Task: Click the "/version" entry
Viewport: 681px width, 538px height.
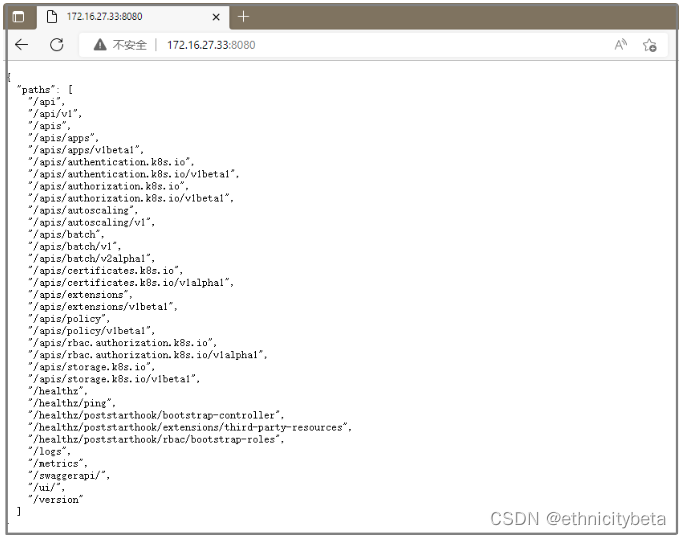Action: (56, 500)
